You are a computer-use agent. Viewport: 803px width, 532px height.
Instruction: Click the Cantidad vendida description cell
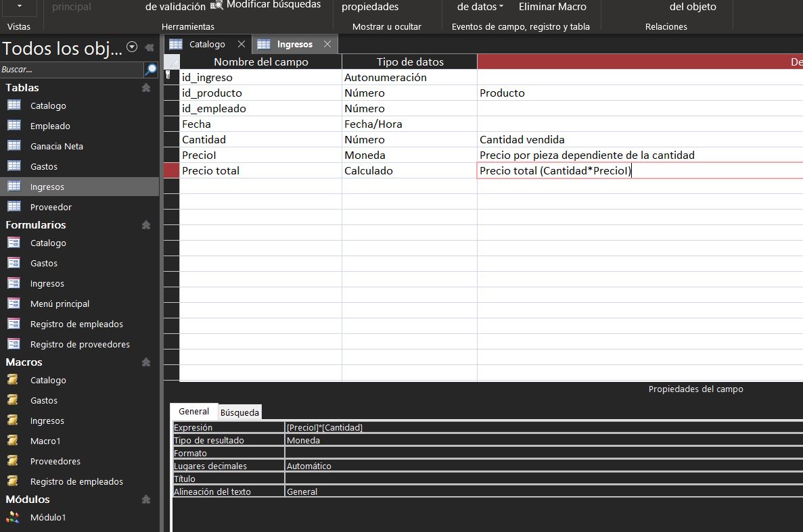pyautogui.click(x=640, y=139)
